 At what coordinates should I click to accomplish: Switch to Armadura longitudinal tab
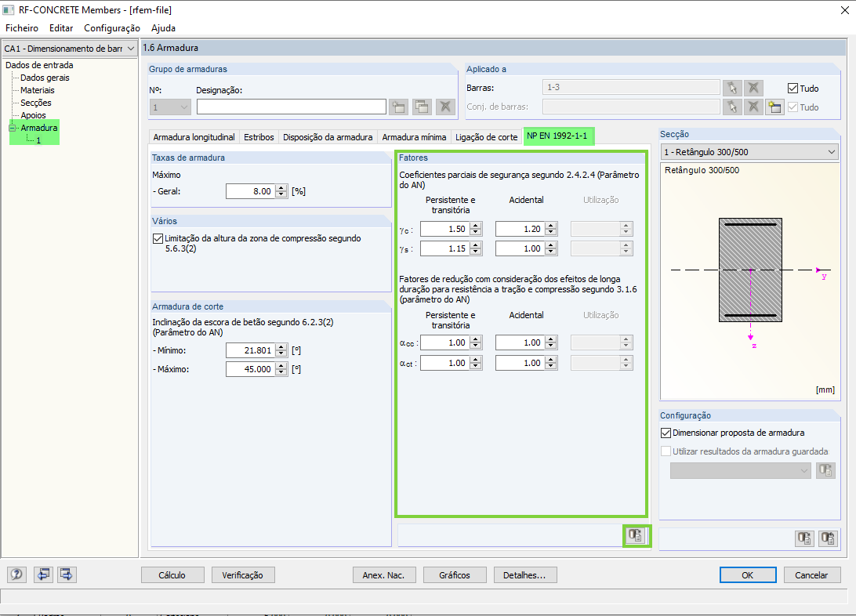tap(194, 137)
